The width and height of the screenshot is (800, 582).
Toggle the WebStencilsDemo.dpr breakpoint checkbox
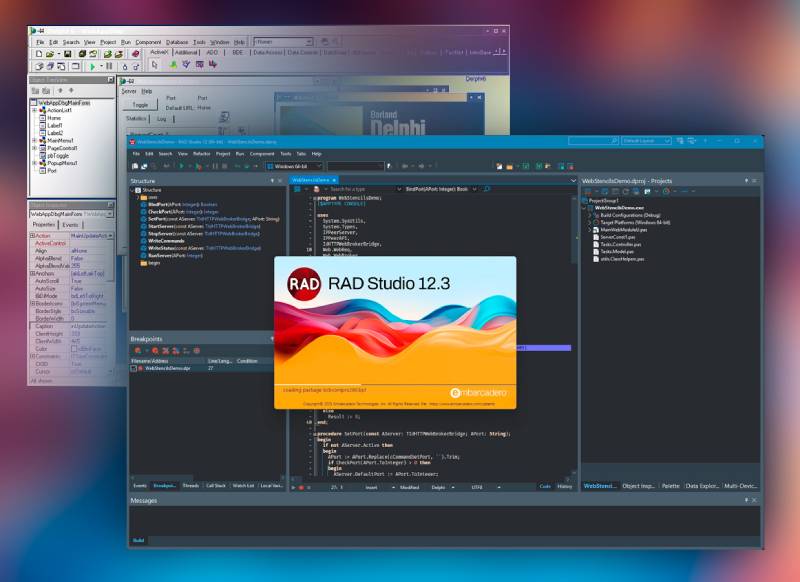(134, 368)
